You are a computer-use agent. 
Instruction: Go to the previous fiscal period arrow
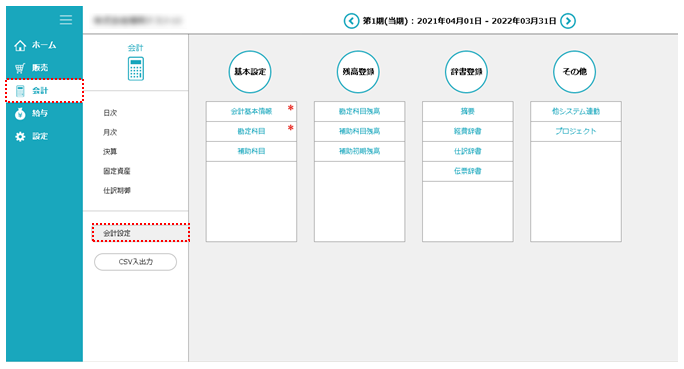point(351,21)
